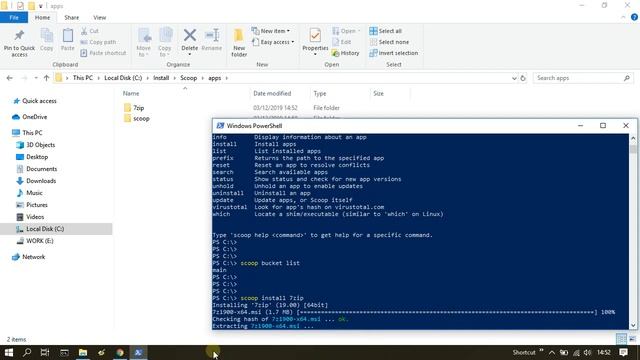Sort by Date modified column header

tap(272, 93)
